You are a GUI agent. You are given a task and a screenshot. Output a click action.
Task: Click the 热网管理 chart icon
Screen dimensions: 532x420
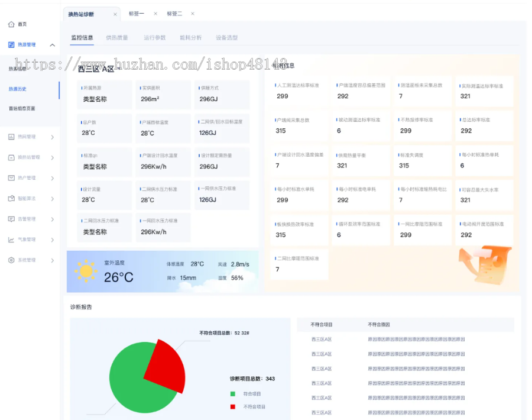click(11, 137)
